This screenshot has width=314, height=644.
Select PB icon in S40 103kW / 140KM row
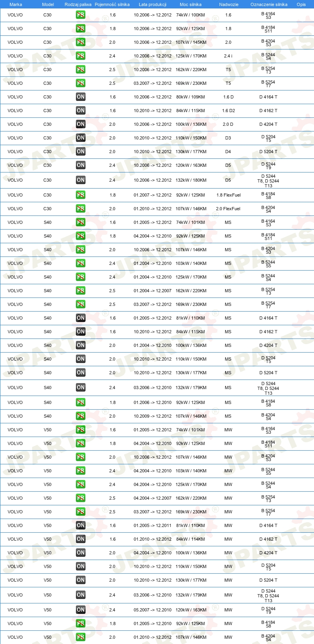pyautogui.click(x=81, y=263)
